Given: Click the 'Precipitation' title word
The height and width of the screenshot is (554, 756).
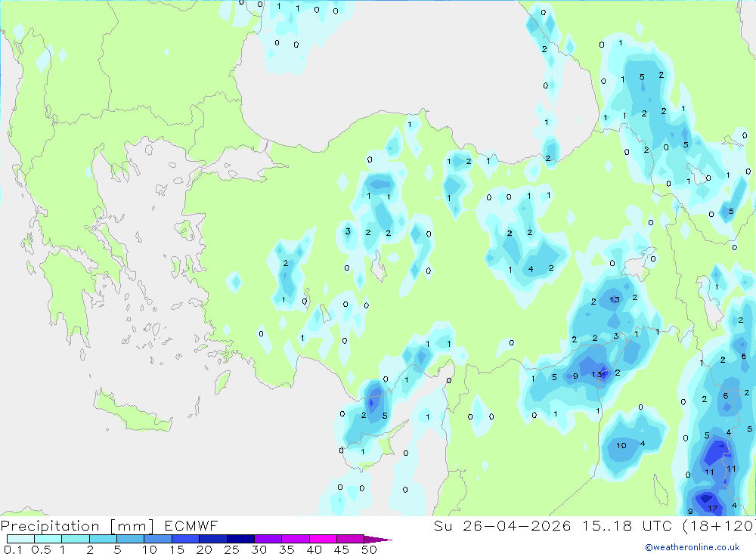Looking at the screenshot, I should (x=50, y=526).
